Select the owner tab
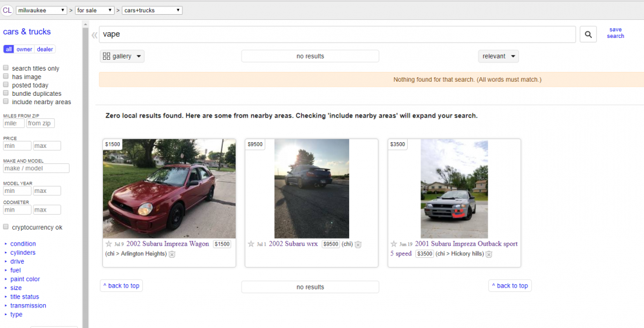The image size is (644, 328). coord(24,49)
